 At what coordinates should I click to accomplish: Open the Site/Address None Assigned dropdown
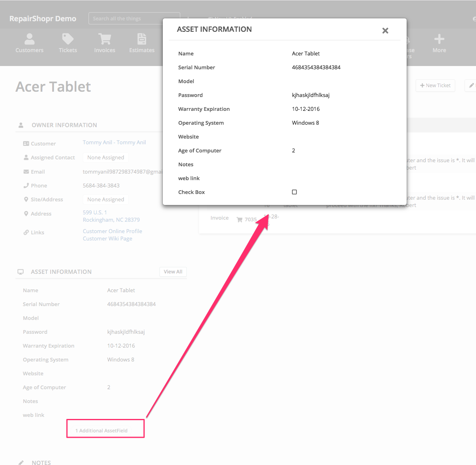coord(106,200)
